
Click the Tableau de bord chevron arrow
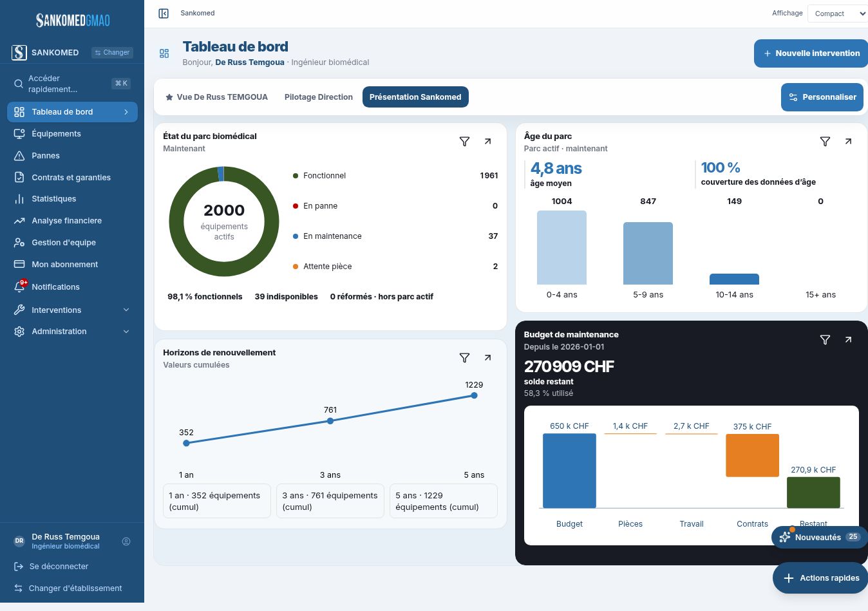pyautogui.click(x=126, y=112)
